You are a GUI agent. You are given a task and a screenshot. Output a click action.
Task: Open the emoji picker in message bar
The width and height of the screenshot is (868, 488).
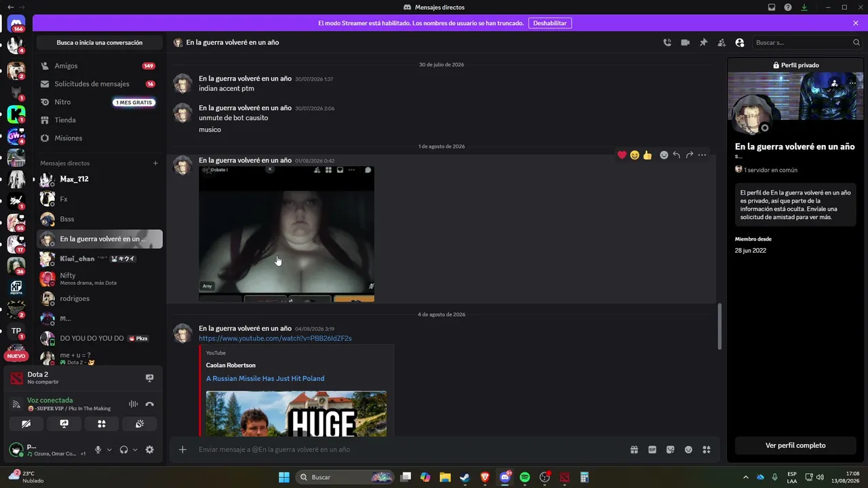pos(688,449)
